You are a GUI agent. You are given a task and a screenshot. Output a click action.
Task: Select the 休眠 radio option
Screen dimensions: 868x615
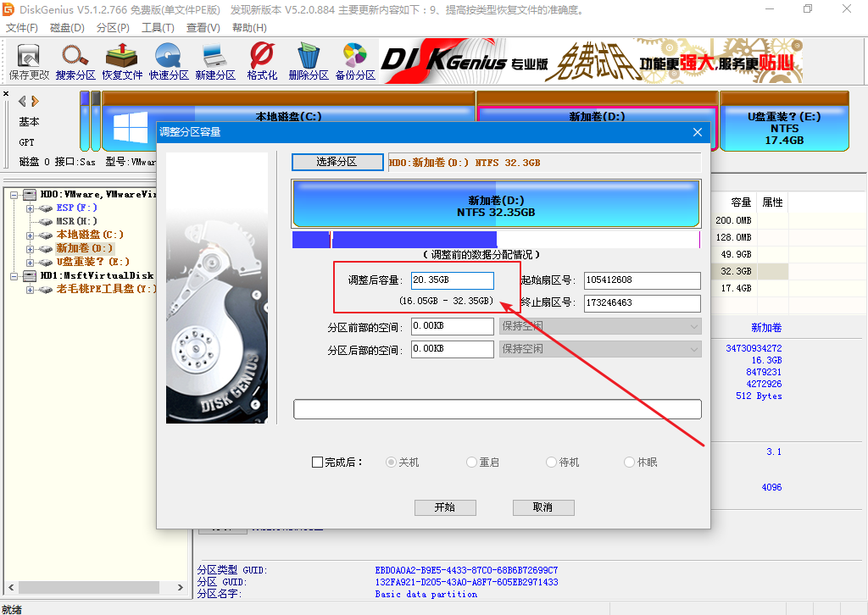point(630,462)
